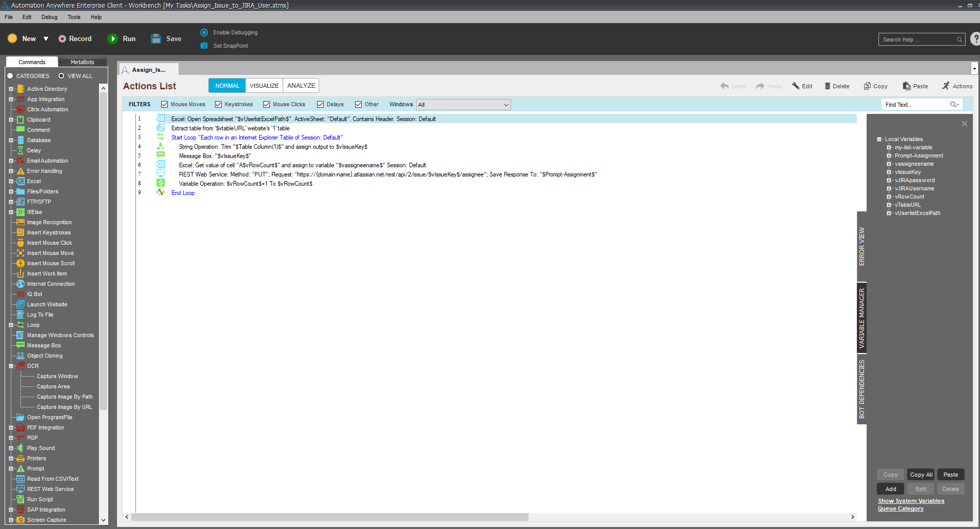The height and width of the screenshot is (529, 980).
Task: Click the Object Cloning command icon
Action: point(21,356)
